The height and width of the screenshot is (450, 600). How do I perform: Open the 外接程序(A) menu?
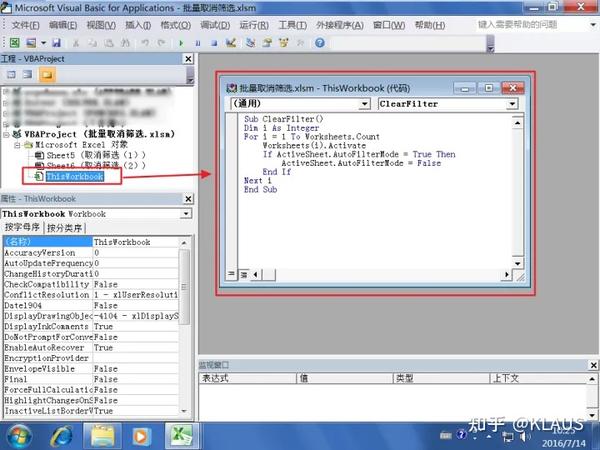click(340, 25)
